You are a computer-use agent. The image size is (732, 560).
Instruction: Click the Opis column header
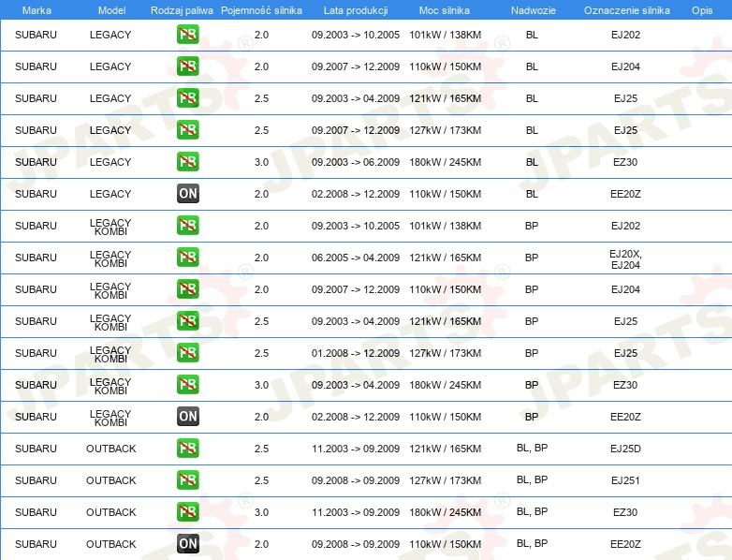coord(702,10)
